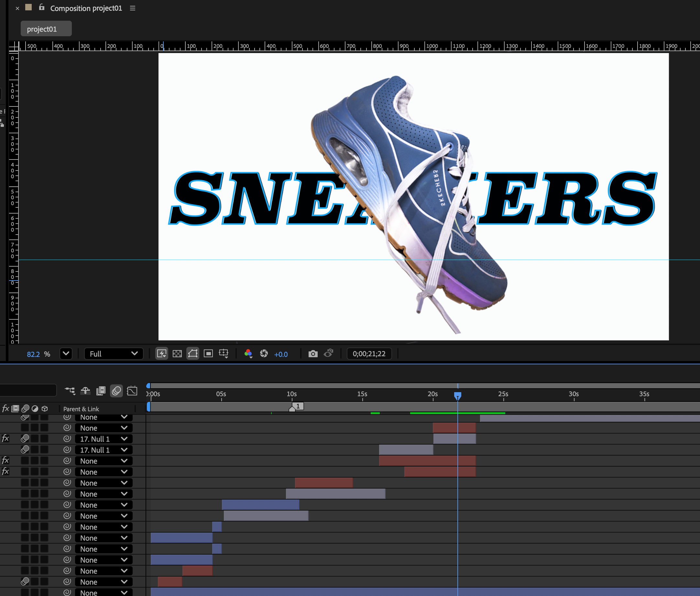Screen dimensions: 700x596
Task: Close the Composition project01 panel
Action: tap(17, 8)
